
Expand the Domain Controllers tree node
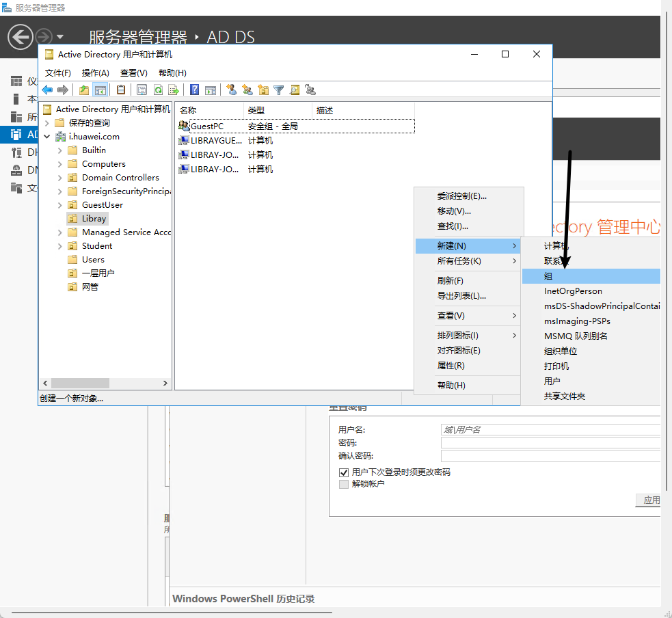[60, 178]
